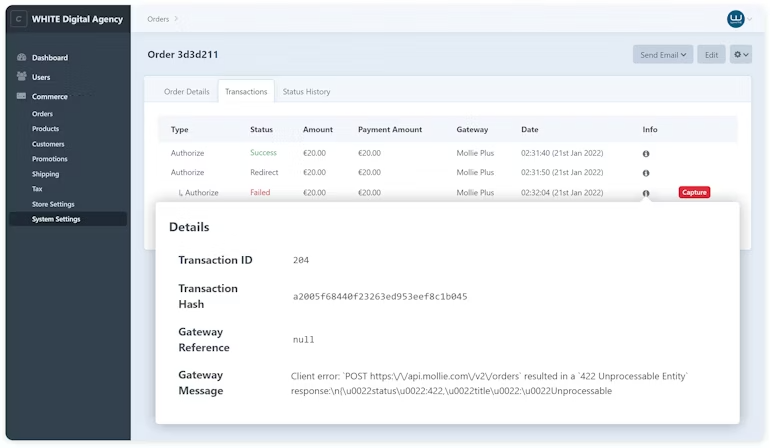This screenshot has height=448, width=770.
Task: Open the user avatar menu
Action: (x=737, y=19)
